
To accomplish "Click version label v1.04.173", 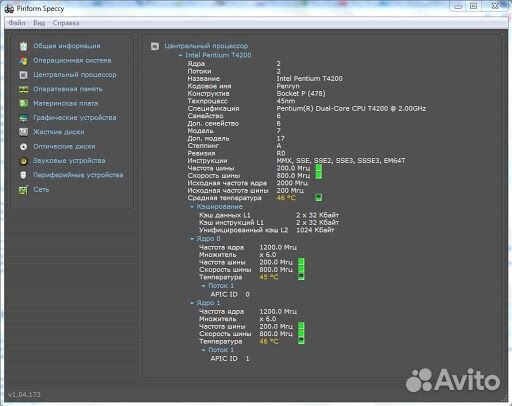I will [x=24, y=395].
